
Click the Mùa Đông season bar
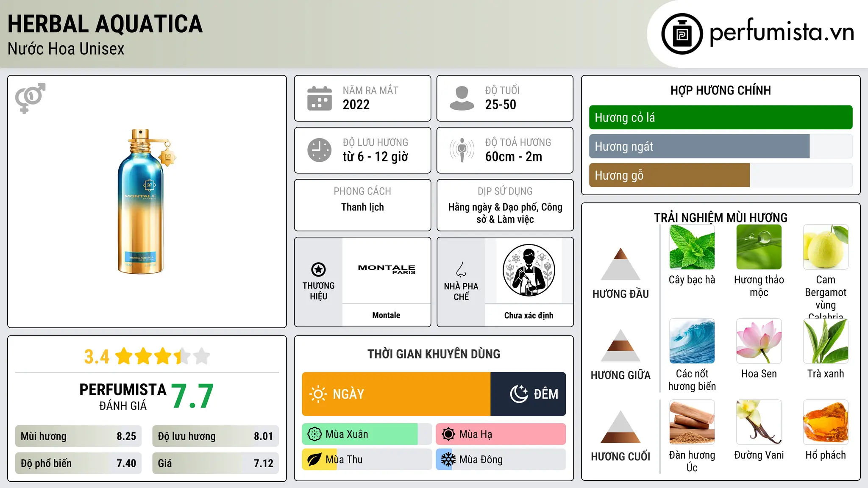[501, 460]
